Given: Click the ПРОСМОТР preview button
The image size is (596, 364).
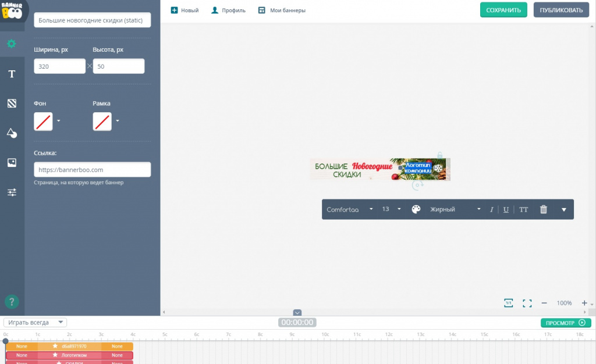Looking at the screenshot, I should 566,323.
